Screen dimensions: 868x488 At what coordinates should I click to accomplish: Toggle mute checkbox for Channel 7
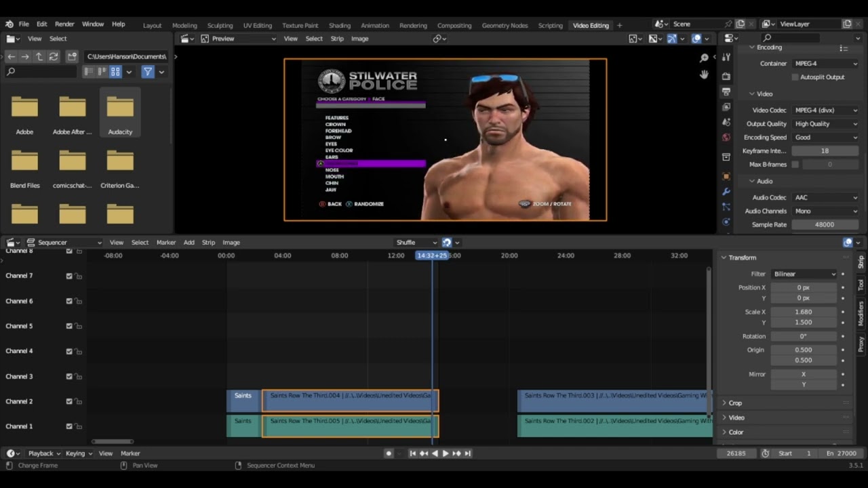pos(69,276)
